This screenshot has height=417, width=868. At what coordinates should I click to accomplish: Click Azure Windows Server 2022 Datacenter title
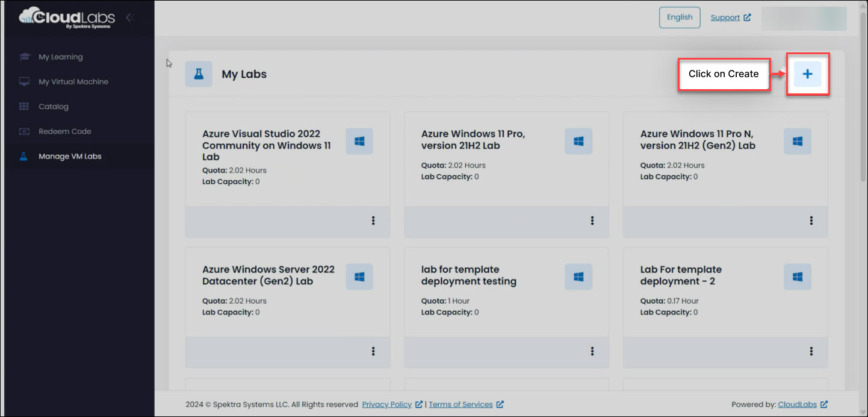tap(268, 275)
